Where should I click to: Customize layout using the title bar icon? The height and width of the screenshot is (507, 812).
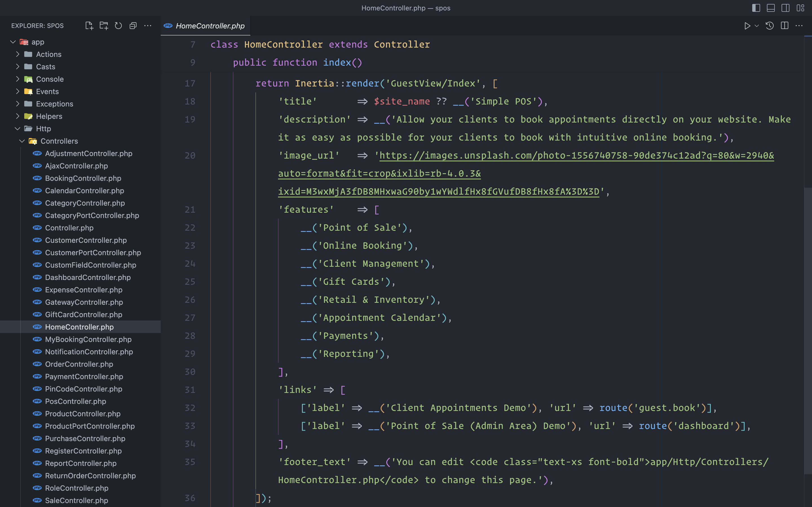[x=801, y=8]
